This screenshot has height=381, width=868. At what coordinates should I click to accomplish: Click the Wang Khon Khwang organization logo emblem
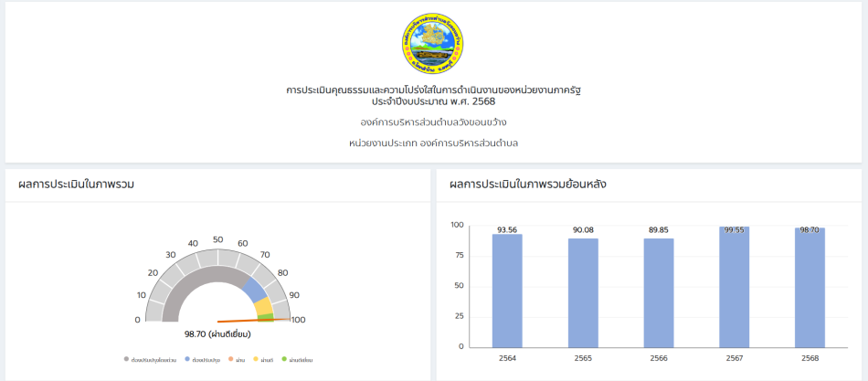[x=434, y=44]
